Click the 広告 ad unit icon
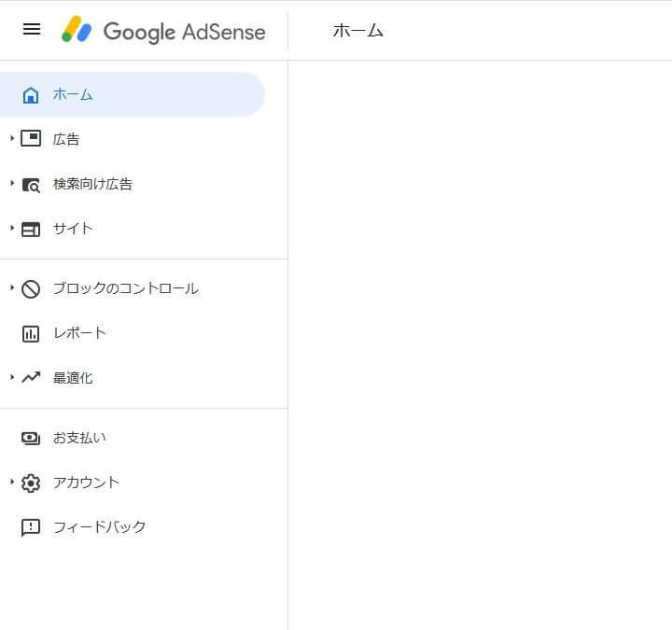The width and height of the screenshot is (672, 630). [31, 139]
